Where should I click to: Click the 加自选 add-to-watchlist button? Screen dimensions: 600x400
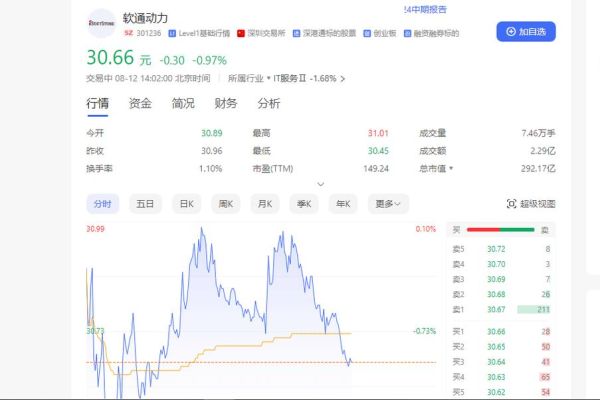point(526,32)
